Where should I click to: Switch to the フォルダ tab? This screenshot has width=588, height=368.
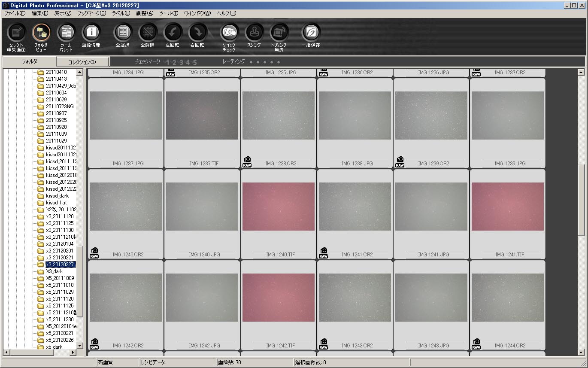pyautogui.click(x=29, y=61)
